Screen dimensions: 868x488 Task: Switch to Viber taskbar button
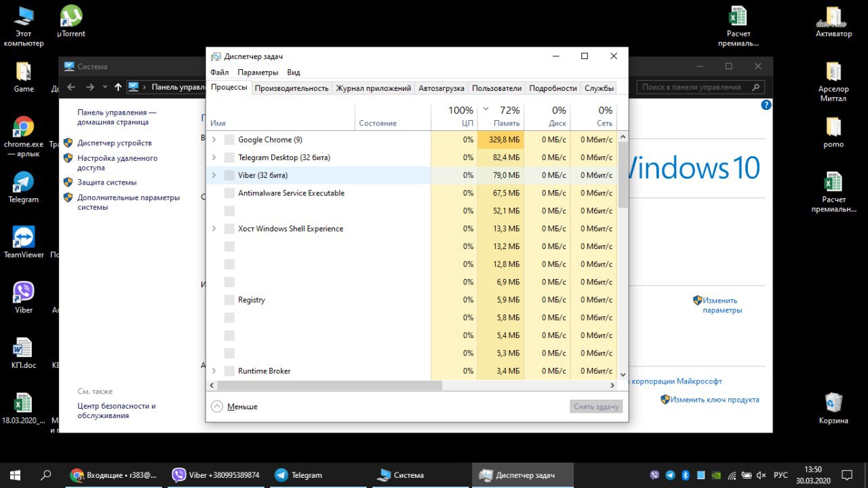pos(216,475)
